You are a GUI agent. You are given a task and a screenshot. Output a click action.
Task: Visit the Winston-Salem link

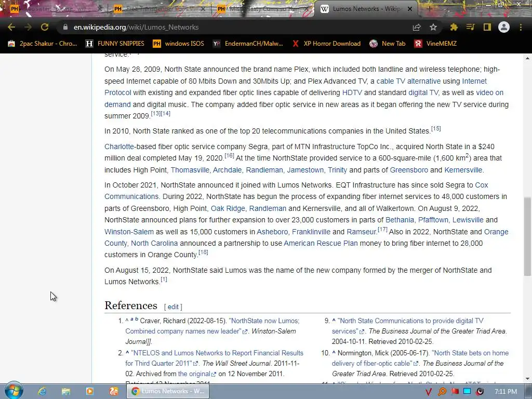pos(129,232)
